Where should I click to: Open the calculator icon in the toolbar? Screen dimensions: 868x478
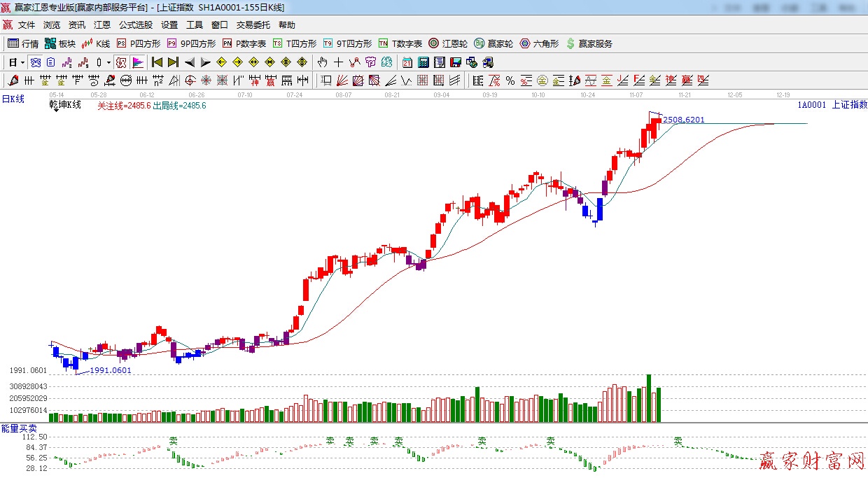coord(423,62)
